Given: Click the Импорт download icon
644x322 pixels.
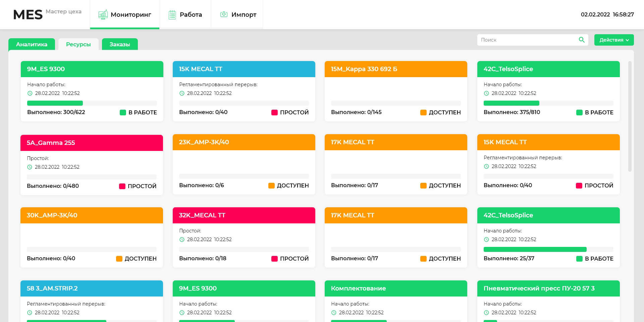Looking at the screenshot, I should (x=224, y=14).
